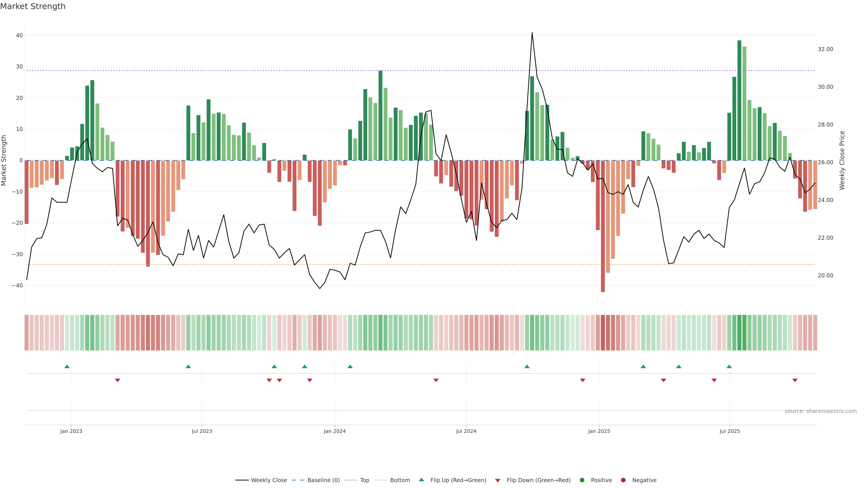Click the Positive green circle legend icon

[x=582, y=480]
